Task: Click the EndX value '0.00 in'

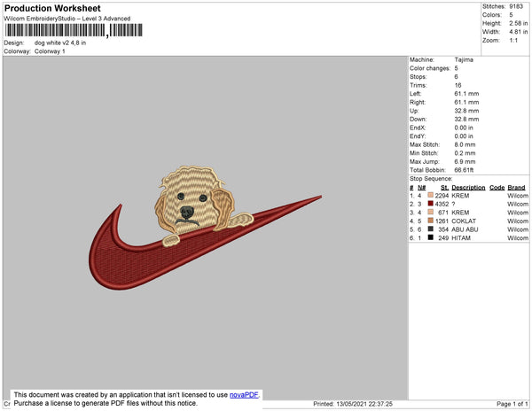Action: click(x=464, y=128)
